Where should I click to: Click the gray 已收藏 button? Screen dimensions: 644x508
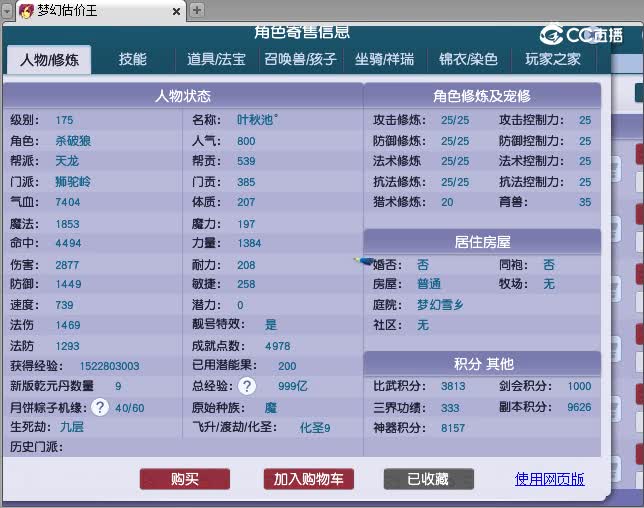pos(428,479)
